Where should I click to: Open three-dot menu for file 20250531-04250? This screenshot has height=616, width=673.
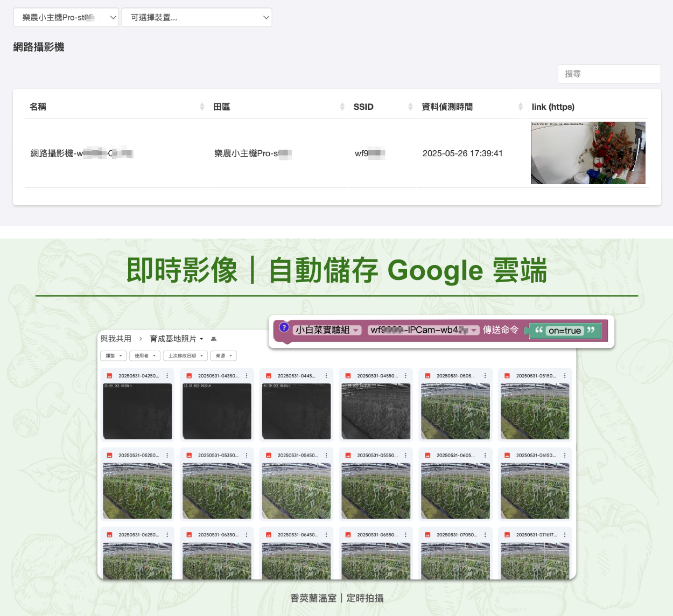tap(167, 376)
